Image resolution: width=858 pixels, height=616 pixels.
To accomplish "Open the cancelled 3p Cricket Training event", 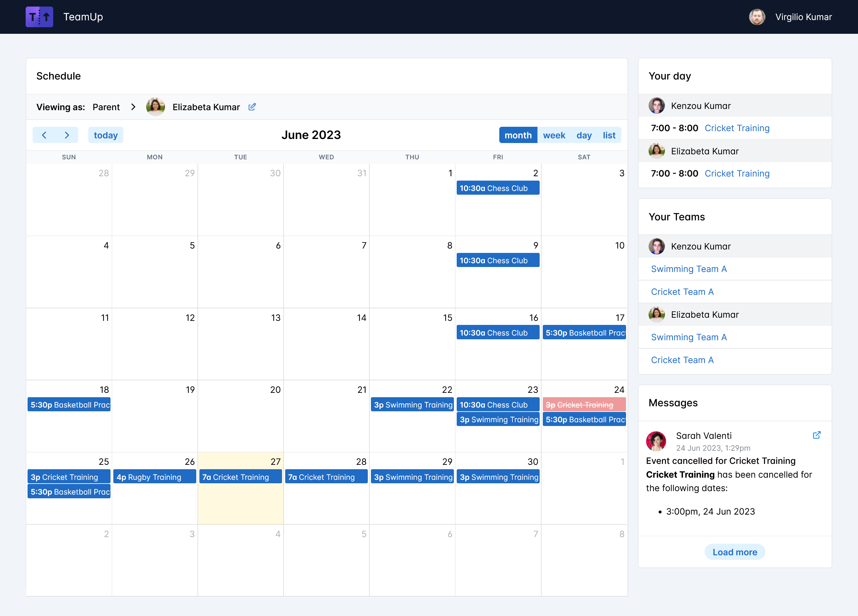I will pyautogui.click(x=584, y=405).
